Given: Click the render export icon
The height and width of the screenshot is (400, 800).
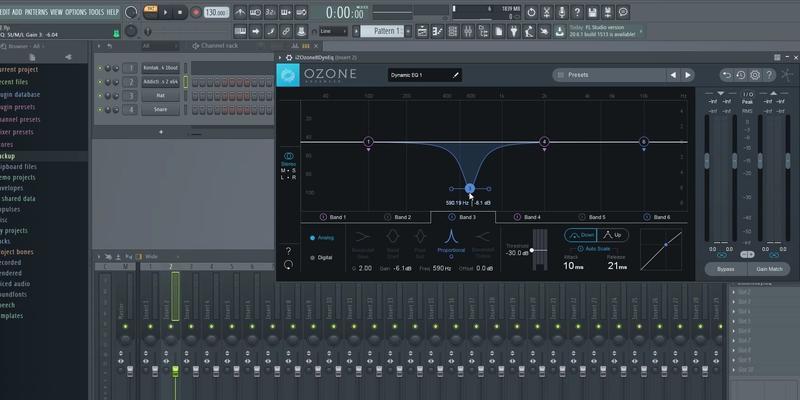Looking at the screenshot, I should 608,12.
